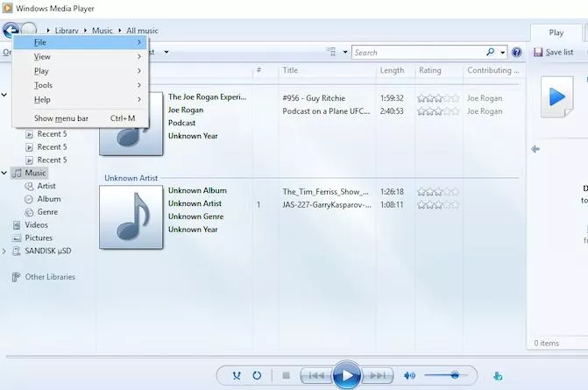This screenshot has height=390, width=588.
Task: Open the Help submenu
Action: [81, 99]
